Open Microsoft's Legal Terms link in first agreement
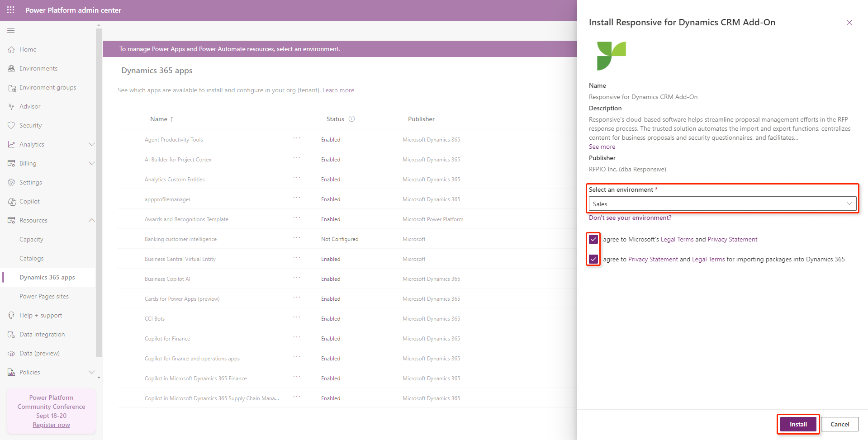This screenshot has height=440, width=868. click(x=677, y=239)
